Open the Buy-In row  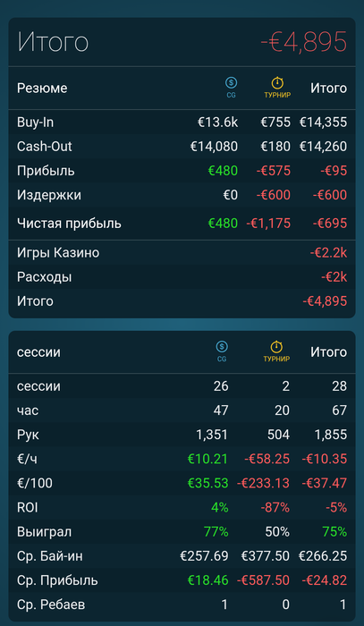[x=182, y=123]
